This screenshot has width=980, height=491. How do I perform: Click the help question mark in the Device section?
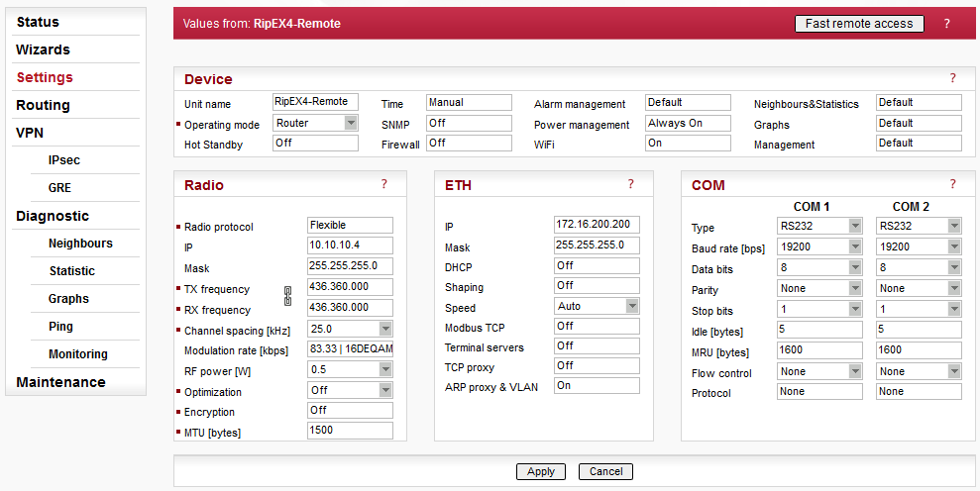952,78
